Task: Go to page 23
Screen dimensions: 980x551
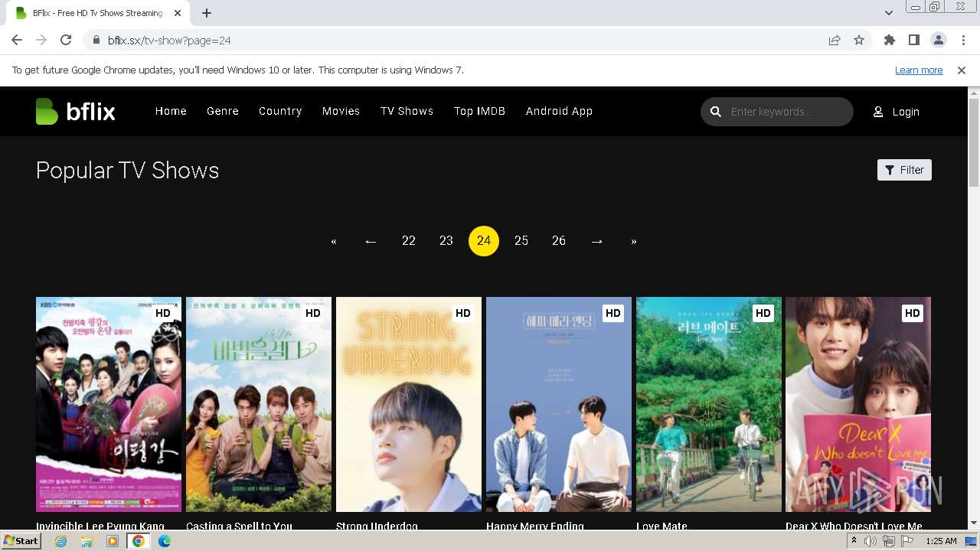Action: coord(446,241)
